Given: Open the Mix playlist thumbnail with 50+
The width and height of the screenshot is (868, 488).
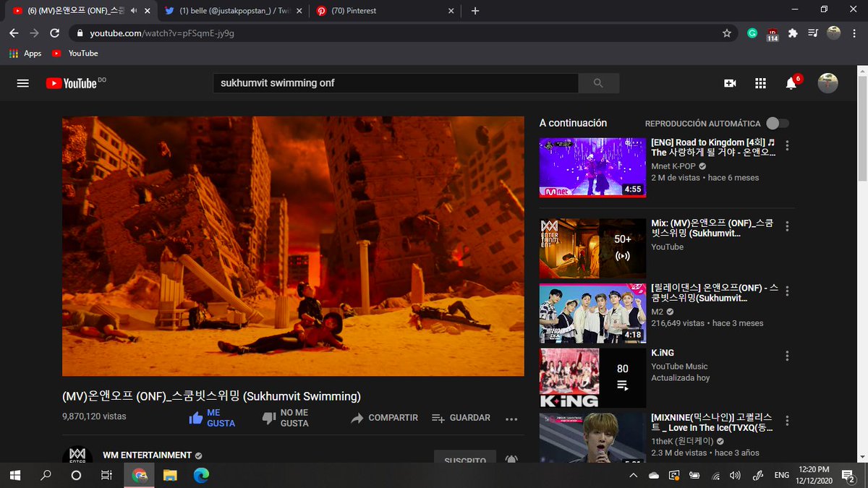Looking at the screenshot, I should tap(592, 249).
